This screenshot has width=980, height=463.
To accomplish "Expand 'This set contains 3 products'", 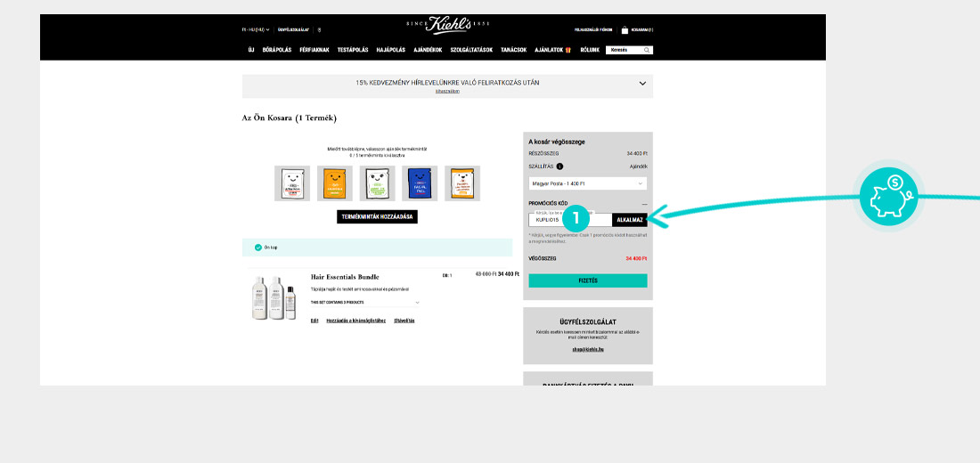I will pyautogui.click(x=365, y=303).
